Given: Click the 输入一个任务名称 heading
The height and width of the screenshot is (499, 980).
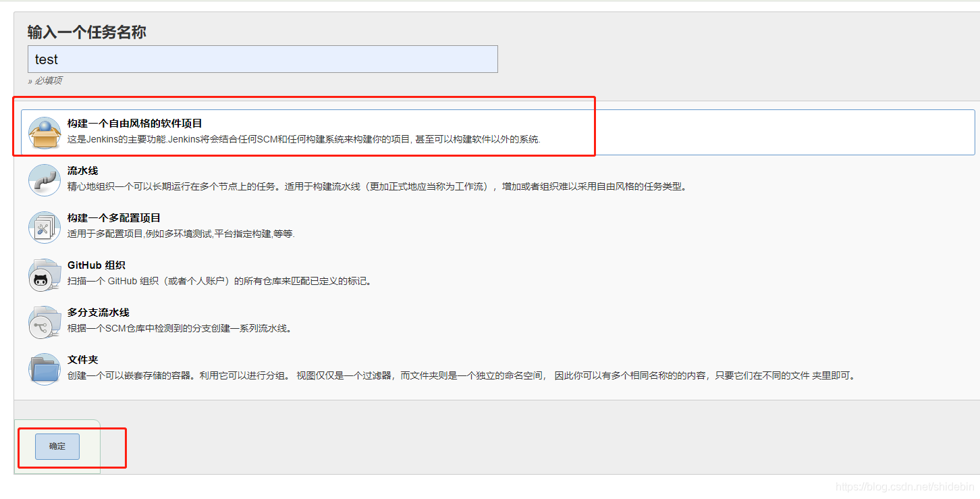Looking at the screenshot, I should [87, 32].
